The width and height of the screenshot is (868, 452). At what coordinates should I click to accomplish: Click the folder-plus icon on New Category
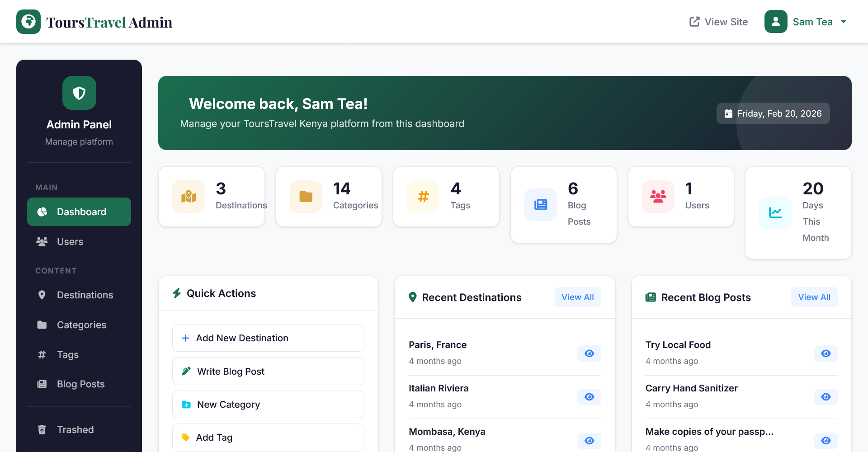click(186, 405)
